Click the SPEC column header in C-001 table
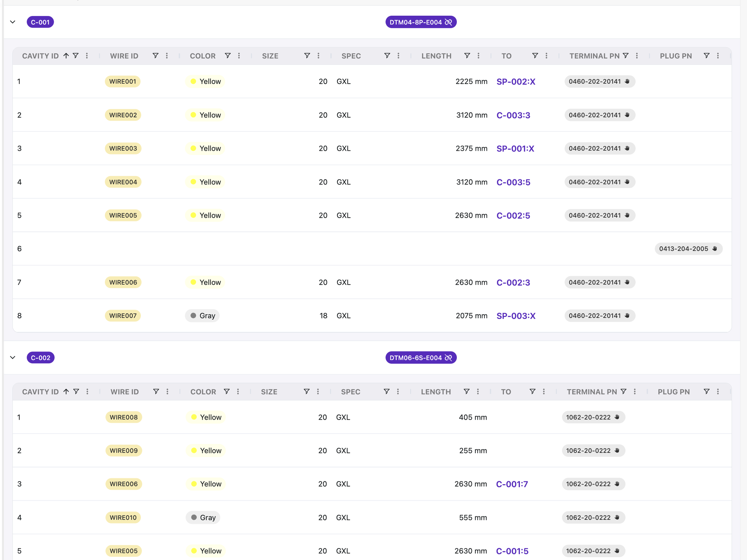Image resolution: width=747 pixels, height=560 pixels. [351, 56]
